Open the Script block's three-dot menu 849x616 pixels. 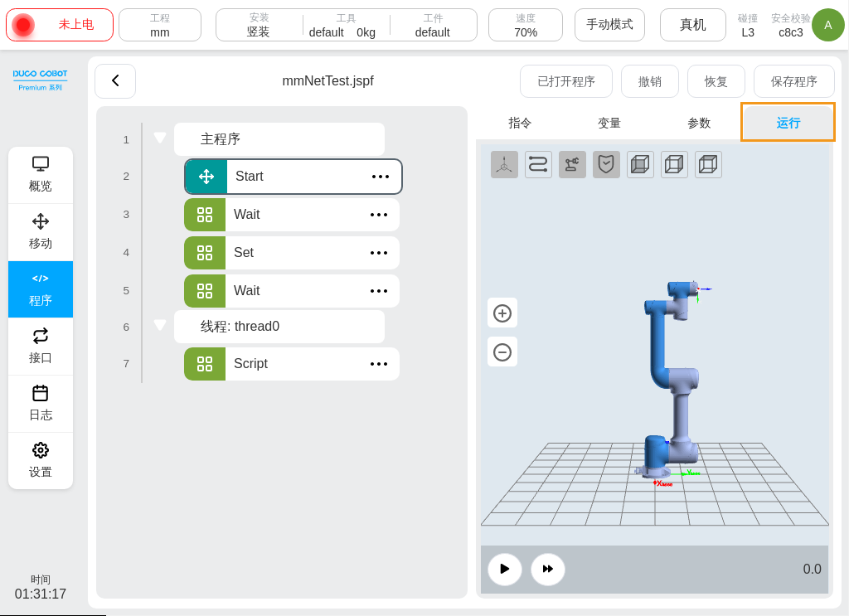coord(379,364)
